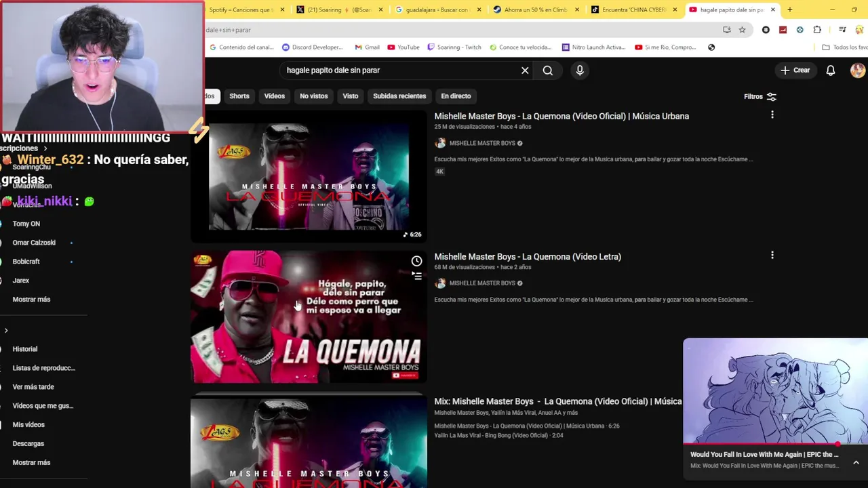This screenshot has height=488, width=868.
Task: Open the browser profile avatar in toolbar
Action: point(859,30)
